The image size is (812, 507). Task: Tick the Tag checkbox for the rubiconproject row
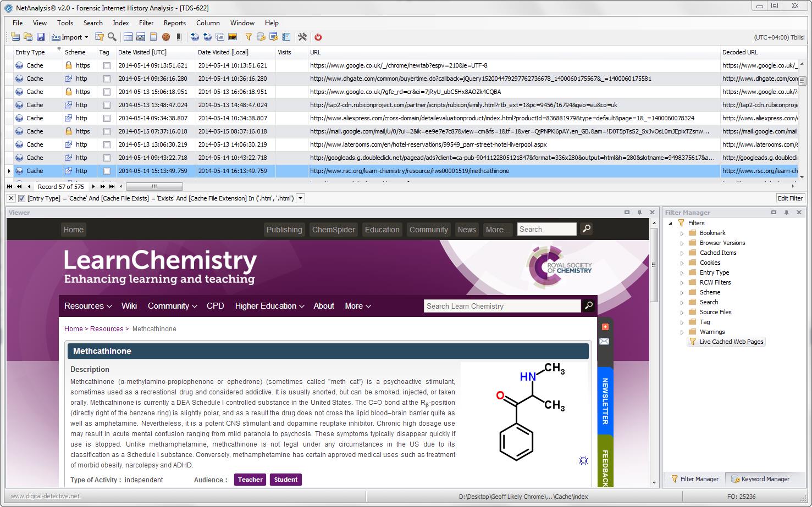(107, 105)
